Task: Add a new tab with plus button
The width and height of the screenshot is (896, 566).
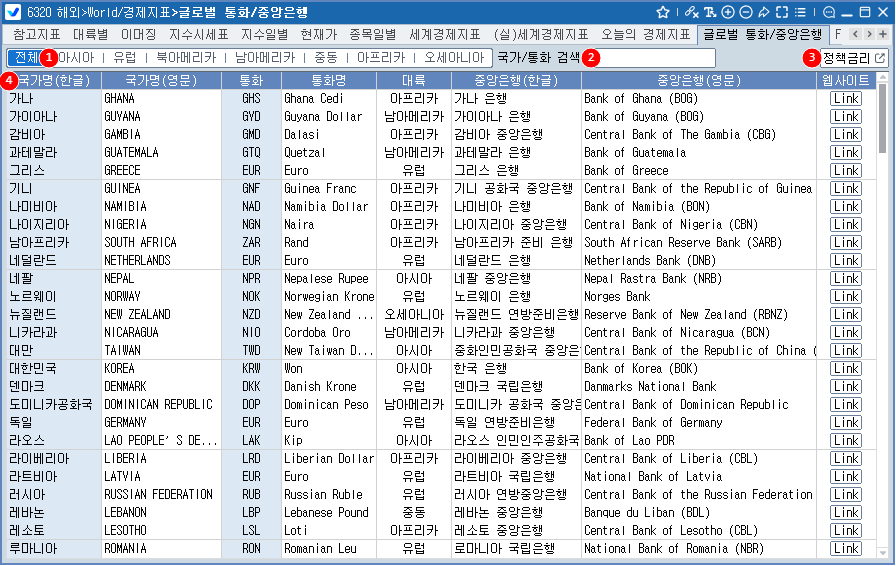Action: pos(883,34)
